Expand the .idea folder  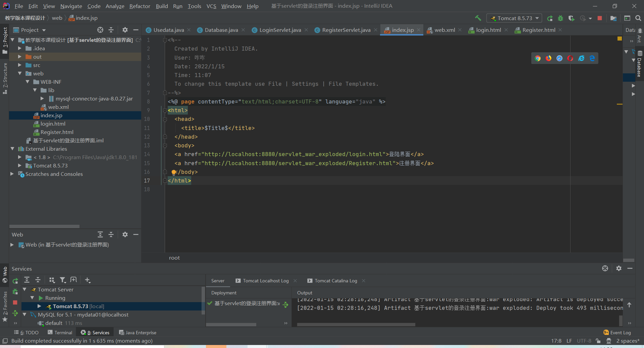coord(20,48)
